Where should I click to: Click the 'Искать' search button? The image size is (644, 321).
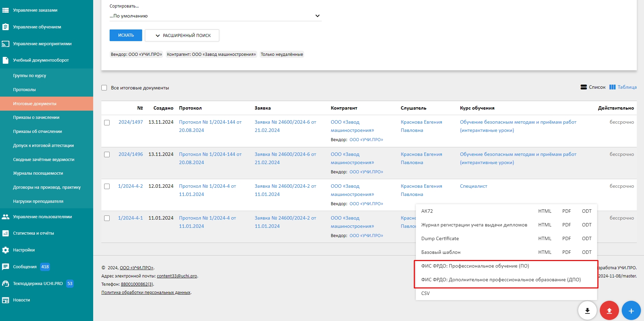click(126, 35)
